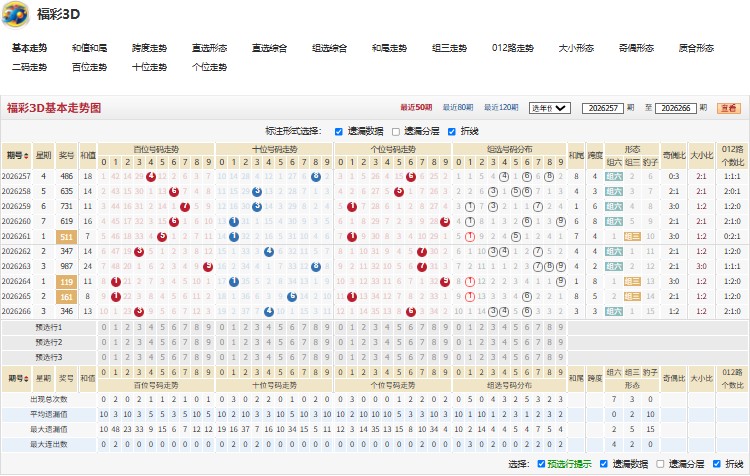
Task: Uncheck the 预选行提示 checkbox
Action: (541, 464)
